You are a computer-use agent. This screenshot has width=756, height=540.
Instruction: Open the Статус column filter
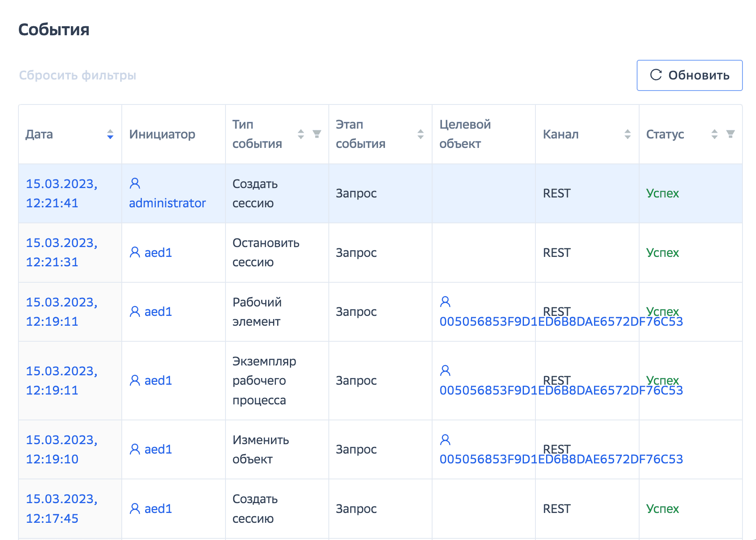click(x=730, y=134)
